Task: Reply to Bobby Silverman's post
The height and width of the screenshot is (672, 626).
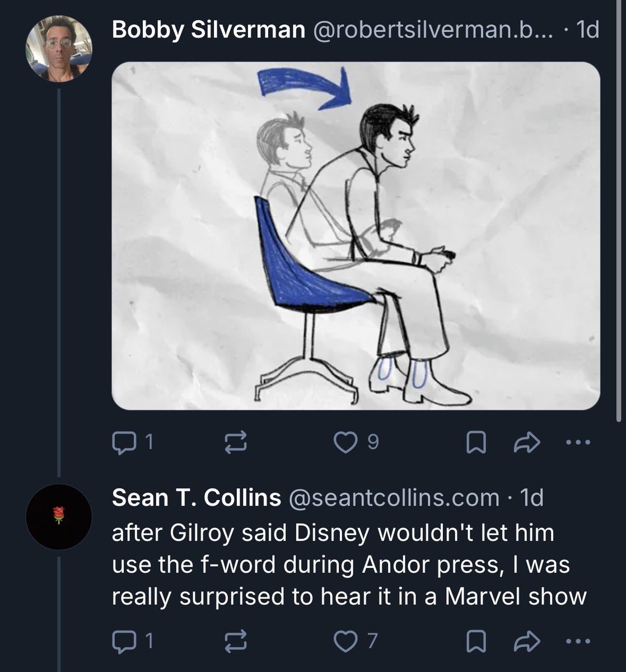Action: [x=123, y=443]
